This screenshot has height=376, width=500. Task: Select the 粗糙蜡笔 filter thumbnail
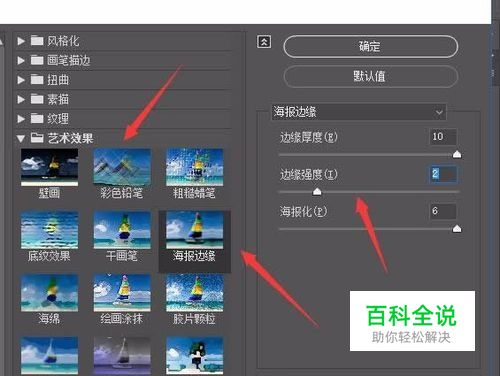(195, 167)
